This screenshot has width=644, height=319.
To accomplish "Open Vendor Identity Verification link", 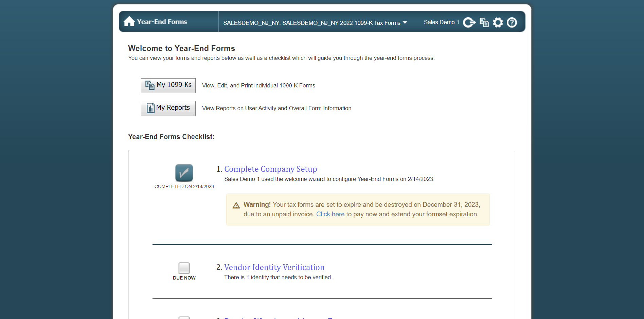I will 274,267.
